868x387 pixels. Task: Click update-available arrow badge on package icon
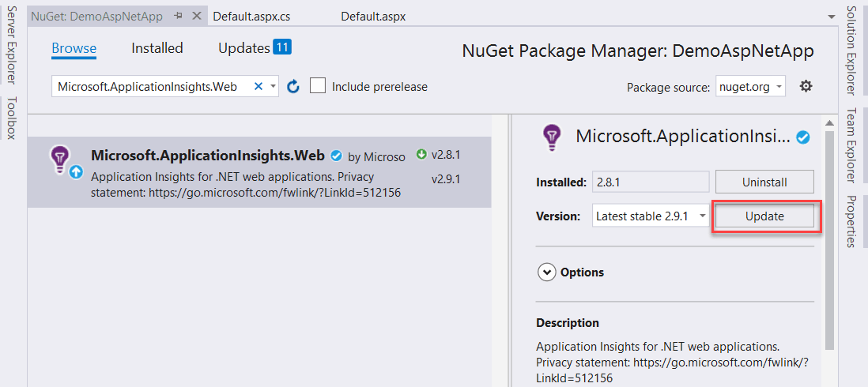[x=76, y=172]
